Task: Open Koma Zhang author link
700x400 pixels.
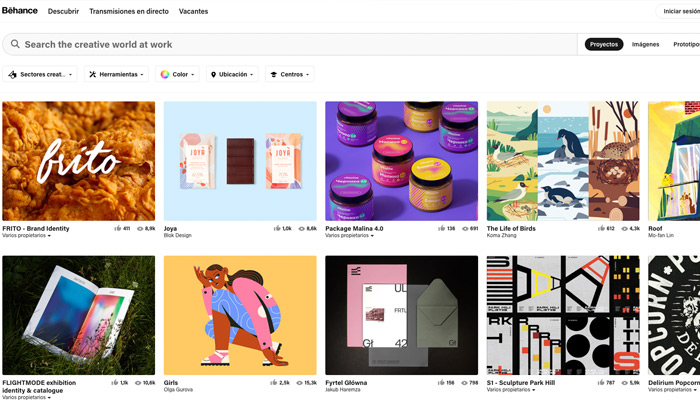Action: pyautogui.click(x=501, y=235)
